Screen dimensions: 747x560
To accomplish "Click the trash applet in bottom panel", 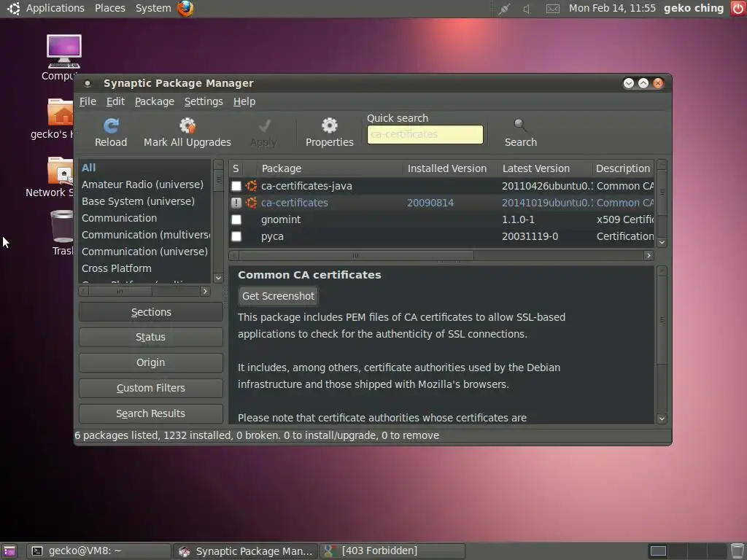I will coord(738,551).
